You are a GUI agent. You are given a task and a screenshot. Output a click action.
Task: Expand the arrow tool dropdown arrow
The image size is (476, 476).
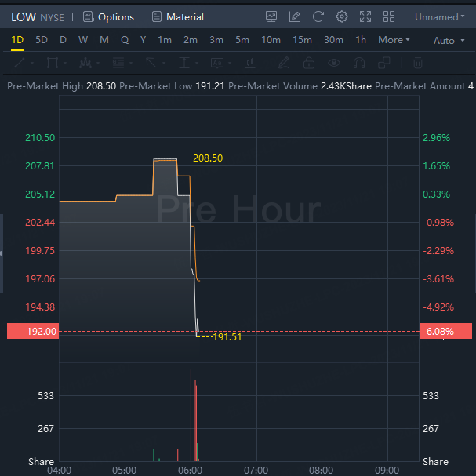pos(164,64)
